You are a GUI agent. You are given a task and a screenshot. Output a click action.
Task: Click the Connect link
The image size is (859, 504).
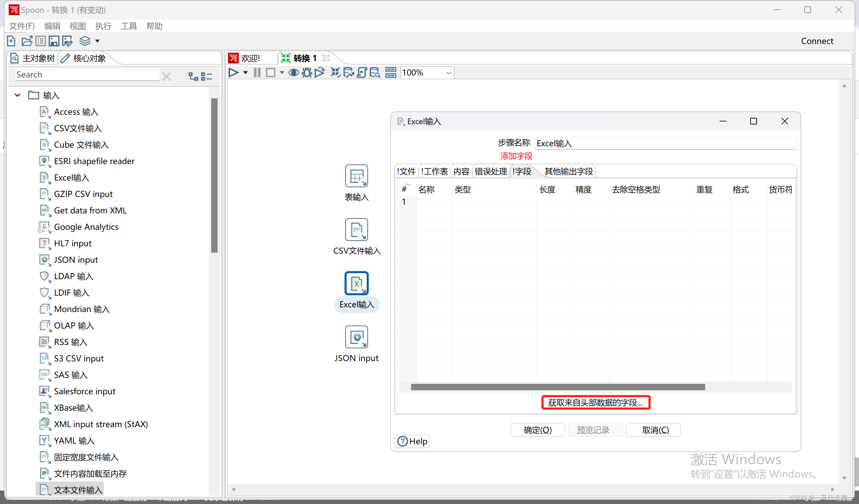(x=817, y=41)
